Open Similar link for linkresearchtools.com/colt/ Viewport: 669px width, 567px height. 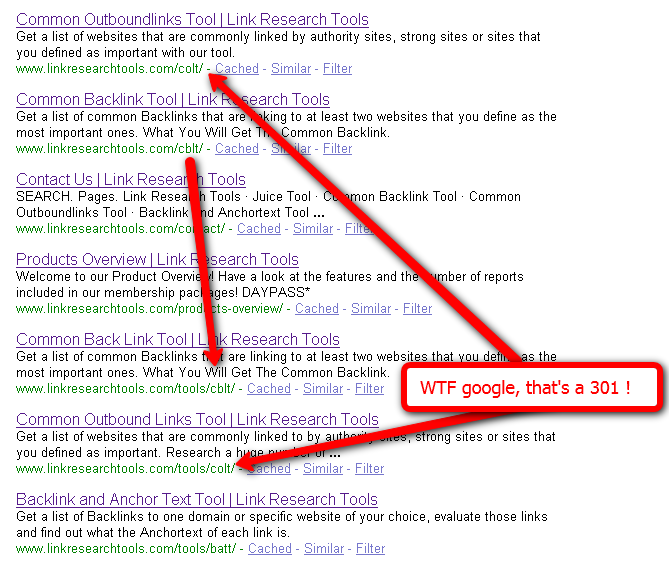(291, 68)
